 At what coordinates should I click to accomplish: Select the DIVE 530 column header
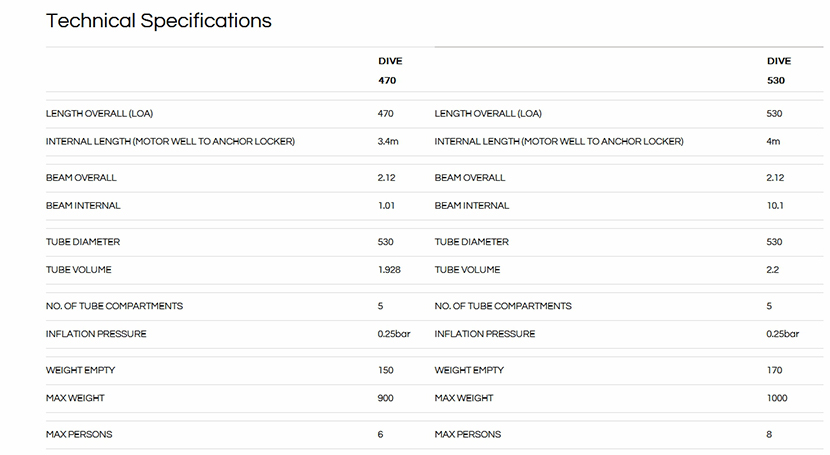click(778, 70)
